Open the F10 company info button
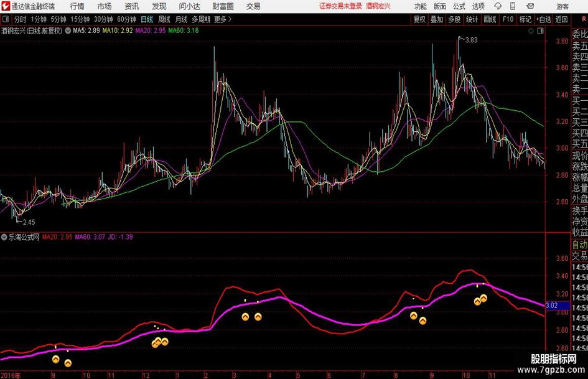The height and width of the screenshot is (379, 588). pos(508,19)
